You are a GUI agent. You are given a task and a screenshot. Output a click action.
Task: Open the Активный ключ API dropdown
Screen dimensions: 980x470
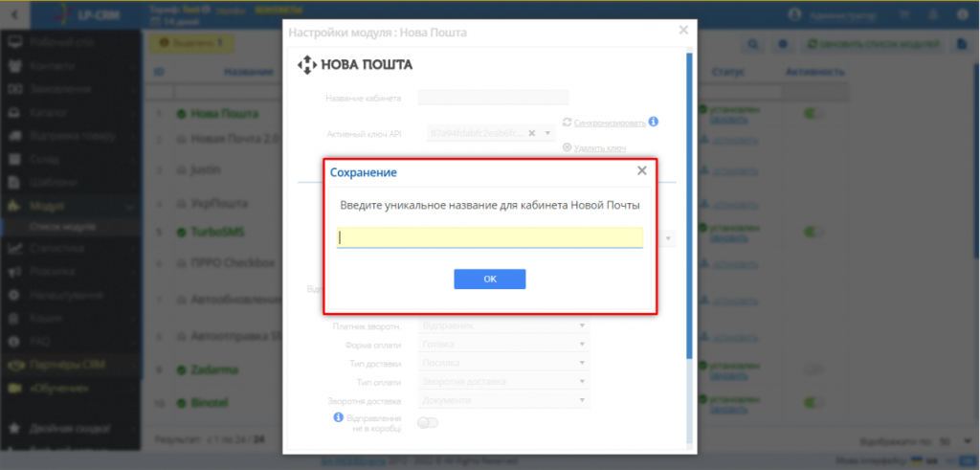tap(547, 133)
